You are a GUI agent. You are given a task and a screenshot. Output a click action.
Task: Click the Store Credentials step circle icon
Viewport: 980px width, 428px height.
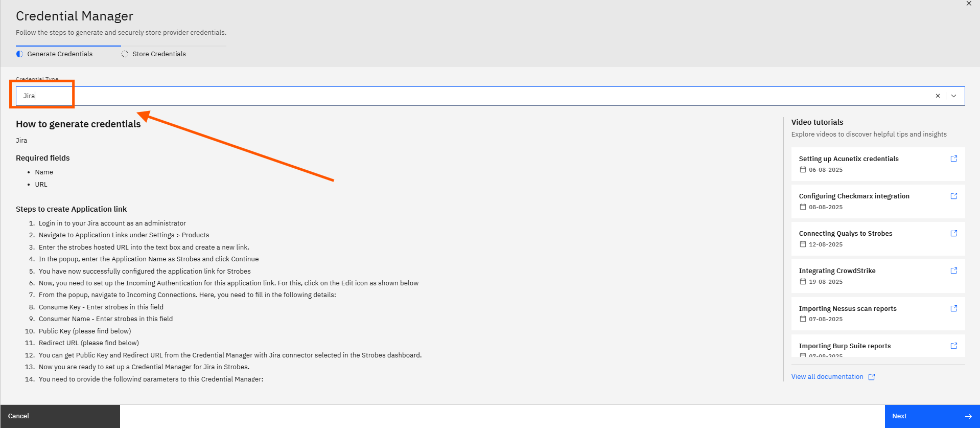[x=125, y=54]
